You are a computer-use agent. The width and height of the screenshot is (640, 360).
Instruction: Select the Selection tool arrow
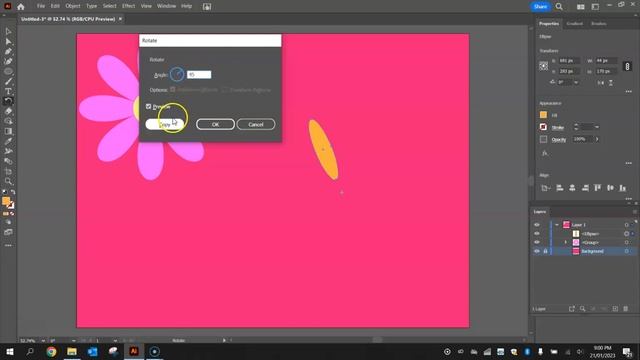pyautogui.click(x=8, y=31)
